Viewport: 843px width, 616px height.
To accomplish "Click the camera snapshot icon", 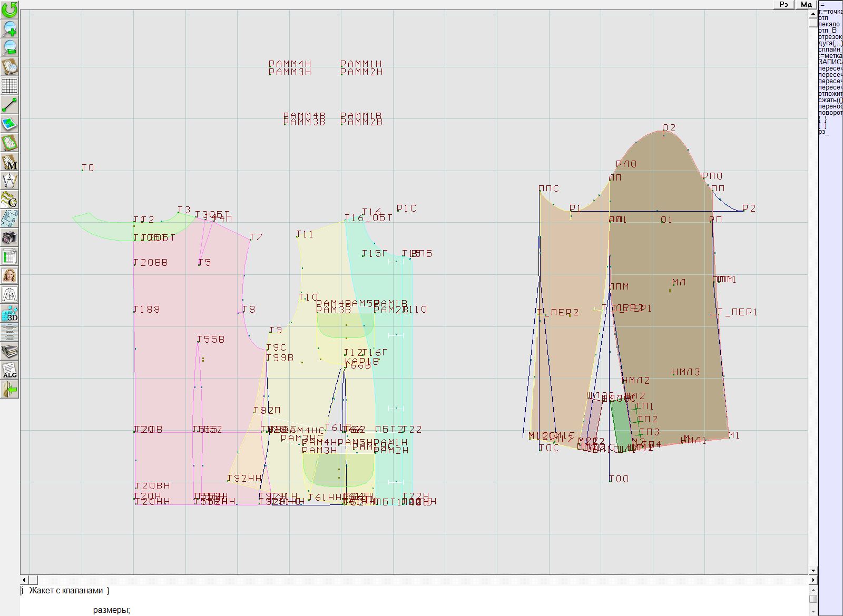I will point(9,237).
